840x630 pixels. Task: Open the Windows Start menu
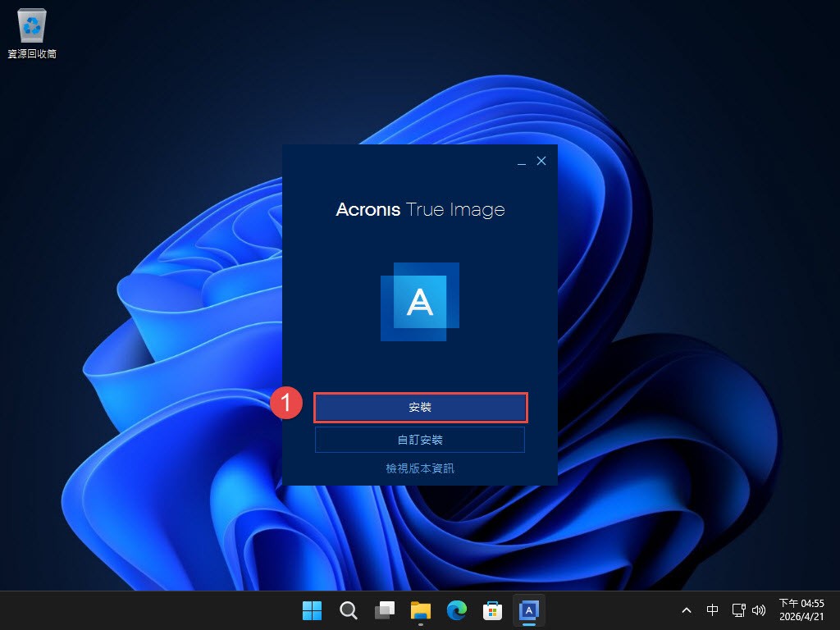pyautogui.click(x=312, y=610)
